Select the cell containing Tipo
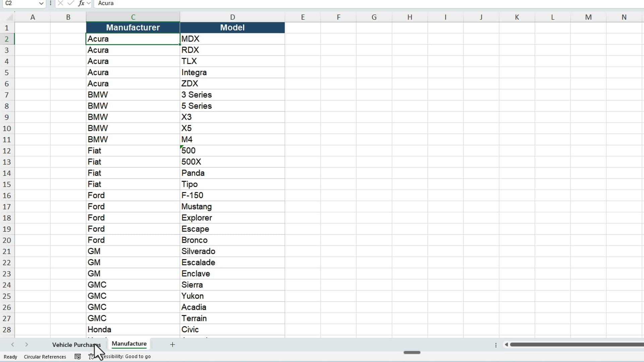 [x=232, y=184]
